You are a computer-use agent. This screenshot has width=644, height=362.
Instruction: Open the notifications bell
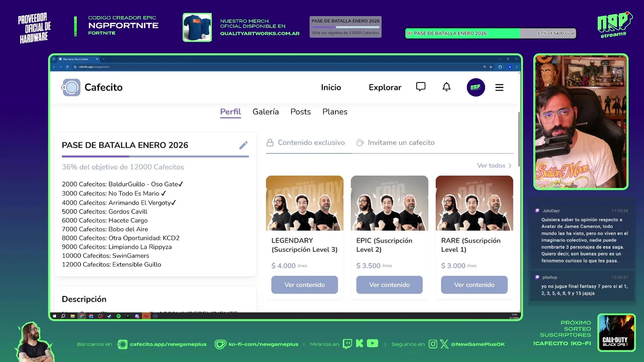pos(446,87)
